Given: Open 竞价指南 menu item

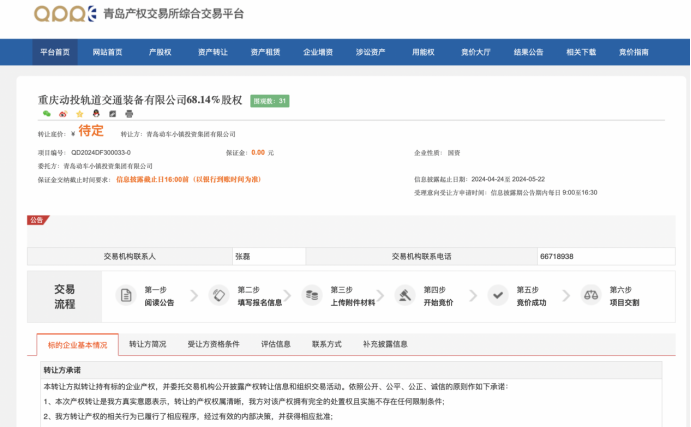Looking at the screenshot, I should (x=634, y=52).
